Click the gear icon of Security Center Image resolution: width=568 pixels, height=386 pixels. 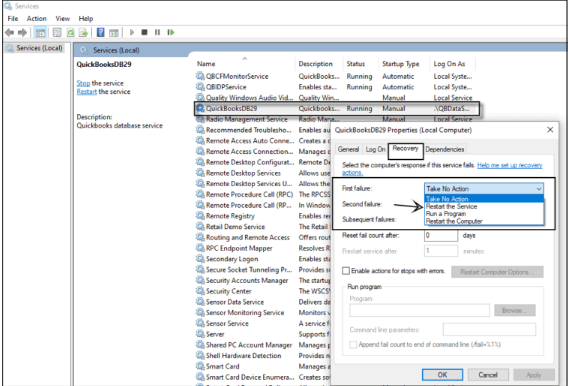(x=200, y=291)
